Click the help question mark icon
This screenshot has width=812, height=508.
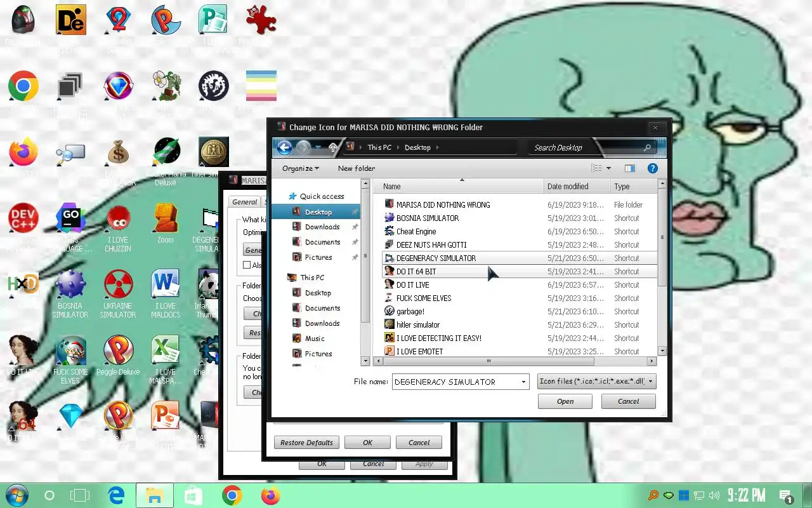(652, 168)
